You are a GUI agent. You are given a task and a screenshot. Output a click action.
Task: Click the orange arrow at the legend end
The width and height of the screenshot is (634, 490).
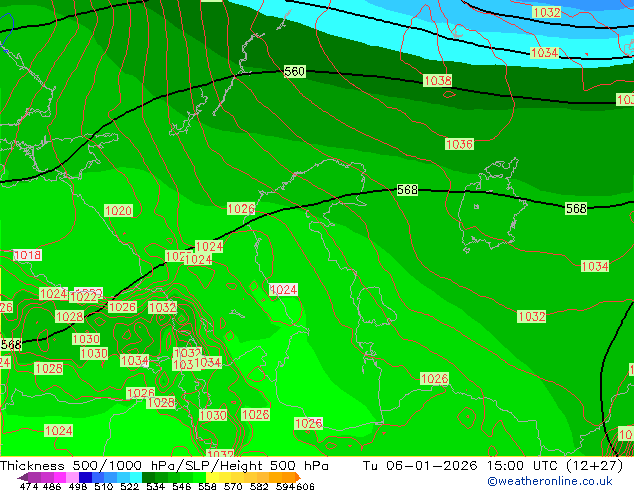click(x=298, y=477)
